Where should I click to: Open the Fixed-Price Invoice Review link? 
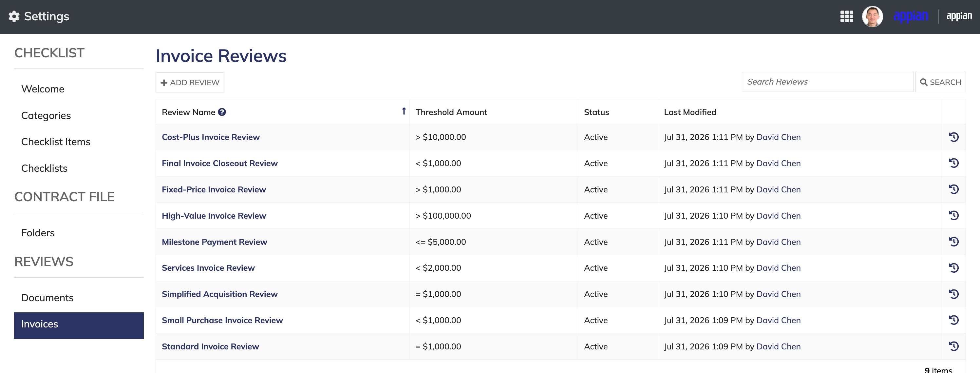click(214, 189)
